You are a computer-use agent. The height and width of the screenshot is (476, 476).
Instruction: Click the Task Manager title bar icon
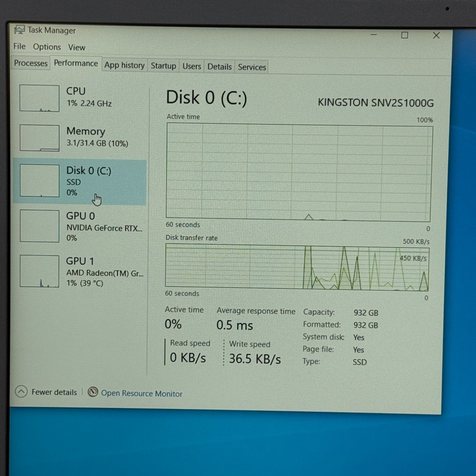coord(19,30)
